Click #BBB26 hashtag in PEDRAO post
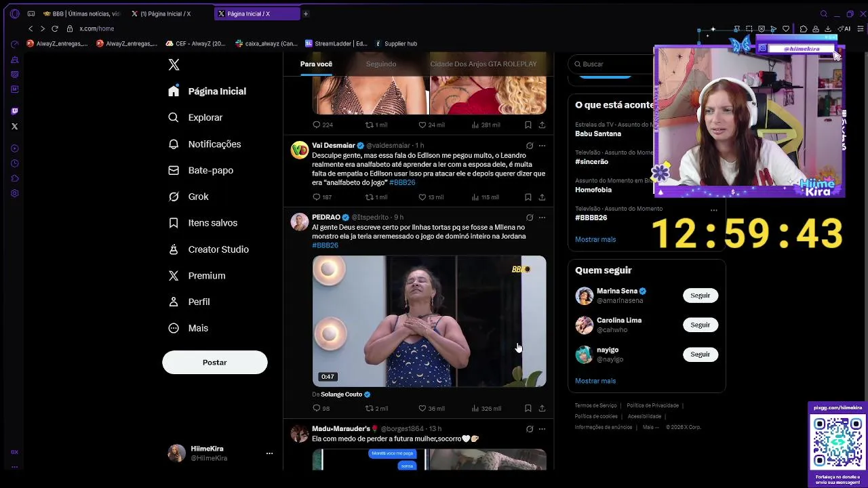Viewport: 868px width, 488px height. pyautogui.click(x=325, y=245)
